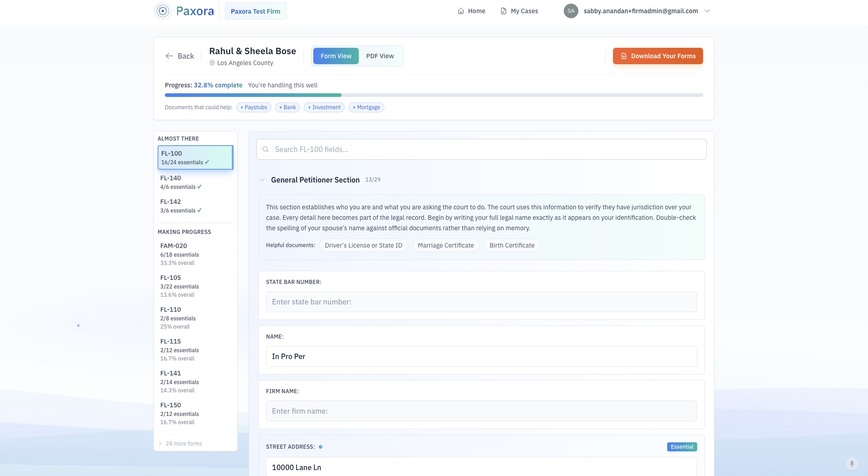Open My Cases document icon
Screen dimensions: 868x476
tap(503, 11)
